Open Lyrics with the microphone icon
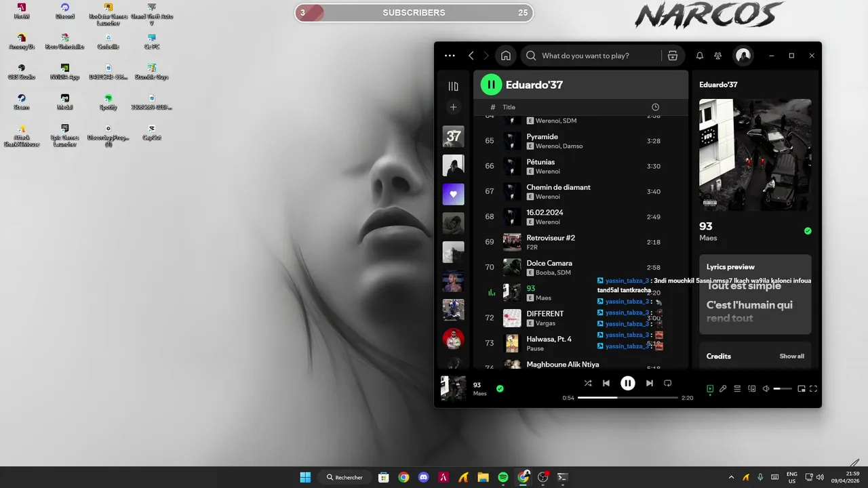This screenshot has height=488, width=868. point(724,389)
